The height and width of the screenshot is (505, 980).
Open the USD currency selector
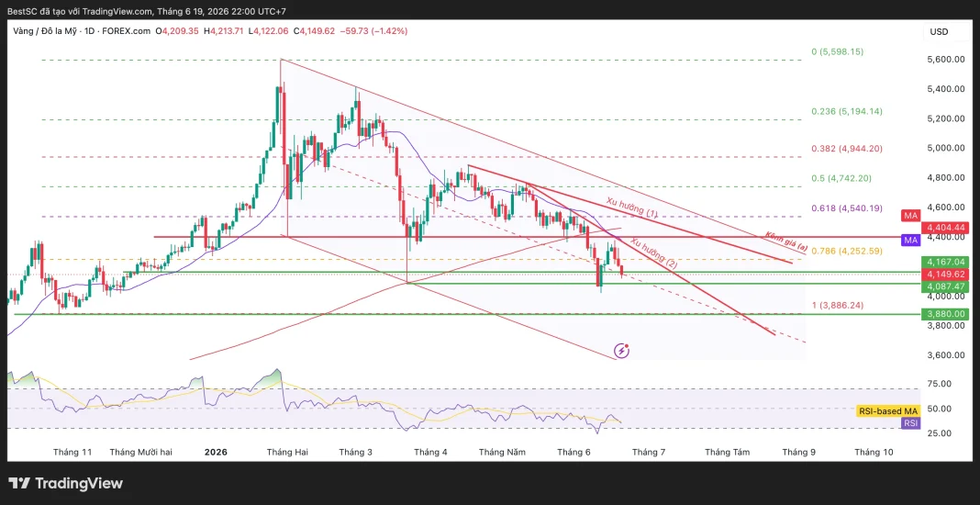click(x=939, y=31)
